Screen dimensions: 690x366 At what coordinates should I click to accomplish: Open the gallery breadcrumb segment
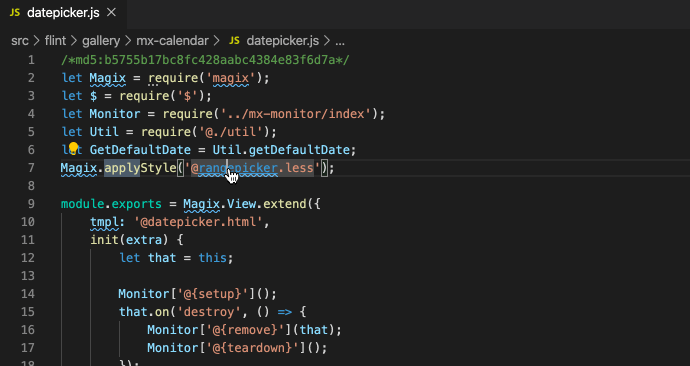click(101, 41)
